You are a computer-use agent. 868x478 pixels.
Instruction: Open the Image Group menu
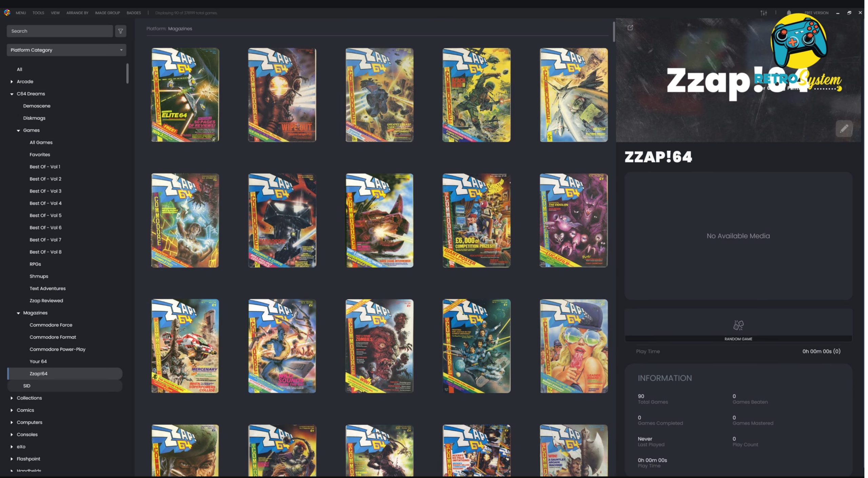(x=107, y=13)
